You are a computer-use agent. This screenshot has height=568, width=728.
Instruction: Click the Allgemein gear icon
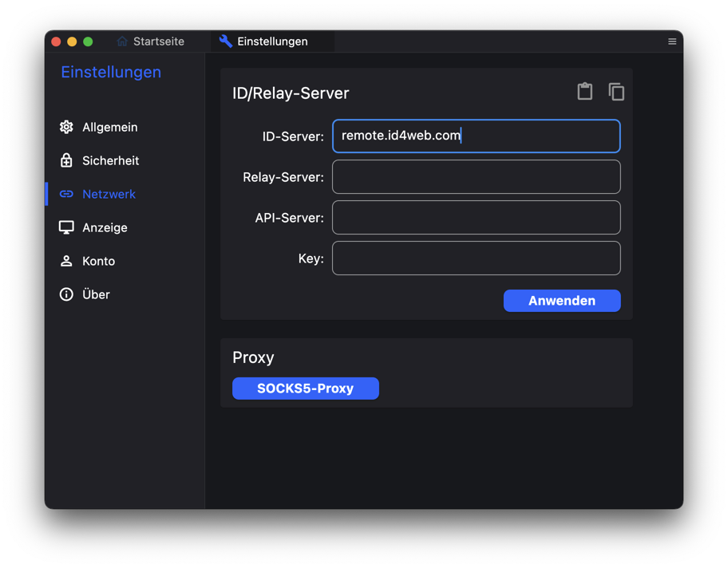tap(66, 127)
